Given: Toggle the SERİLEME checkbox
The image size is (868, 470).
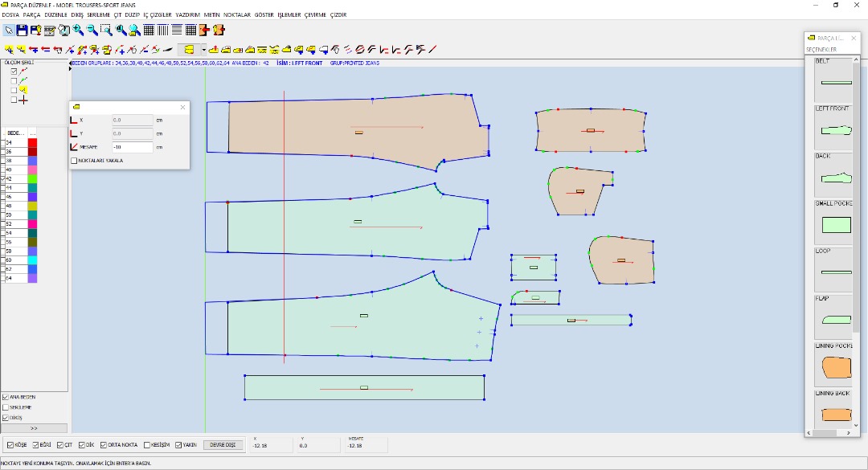Looking at the screenshot, I should click(x=6, y=407).
